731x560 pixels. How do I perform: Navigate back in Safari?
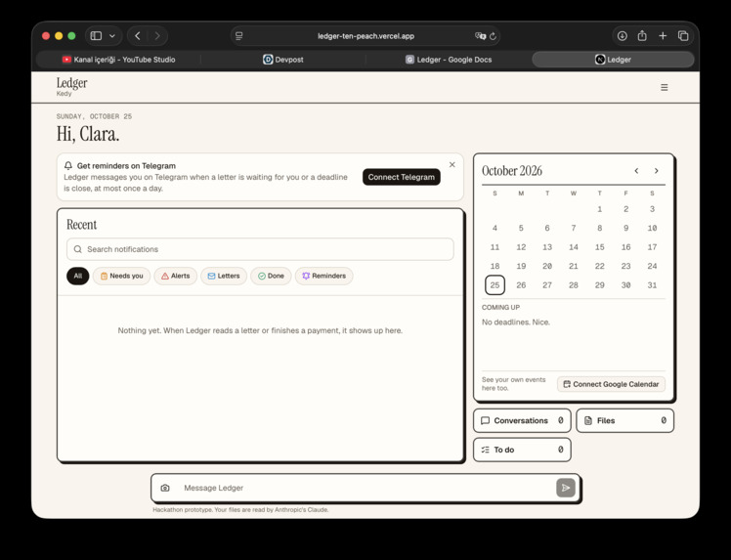138,36
